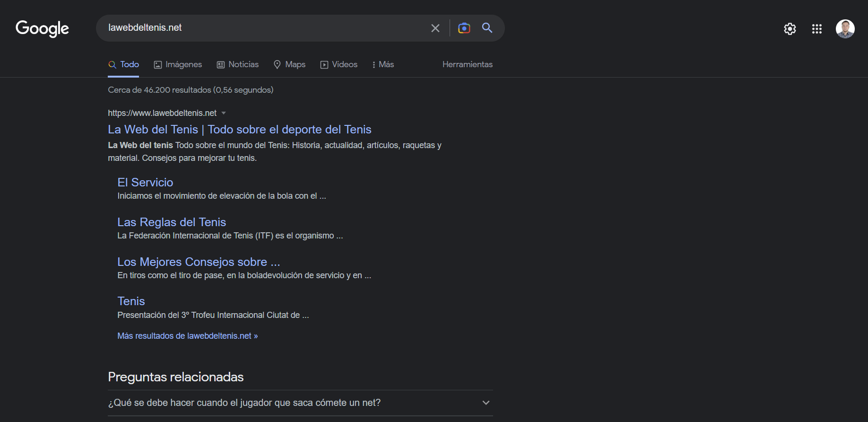Switch to the Vídeos tab

coord(339,64)
